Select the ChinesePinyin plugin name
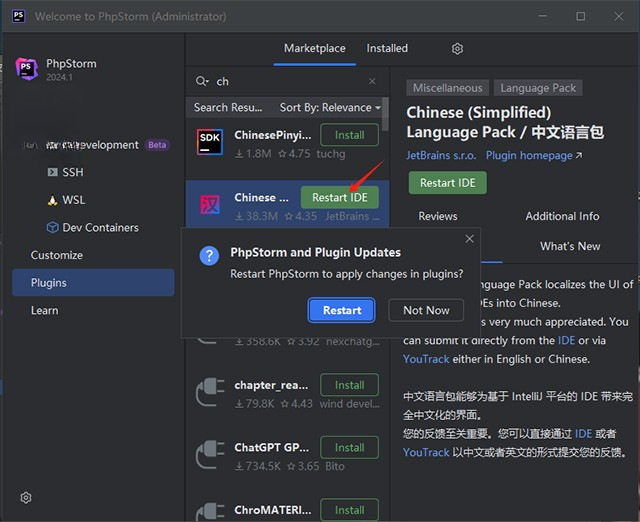The height and width of the screenshot is (522, 640). tap(273, 135)
